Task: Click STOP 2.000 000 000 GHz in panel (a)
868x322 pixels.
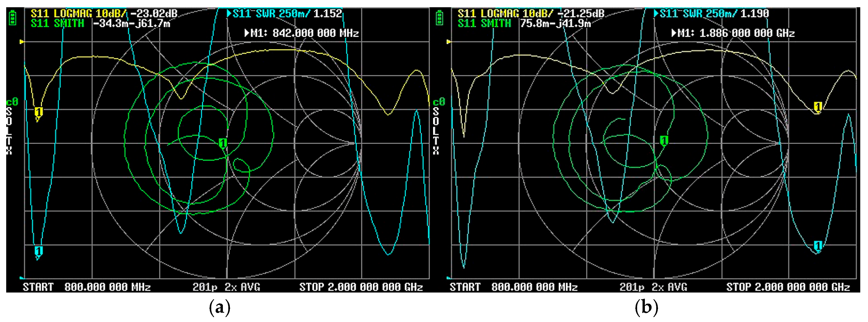Action: click(361, 287)
